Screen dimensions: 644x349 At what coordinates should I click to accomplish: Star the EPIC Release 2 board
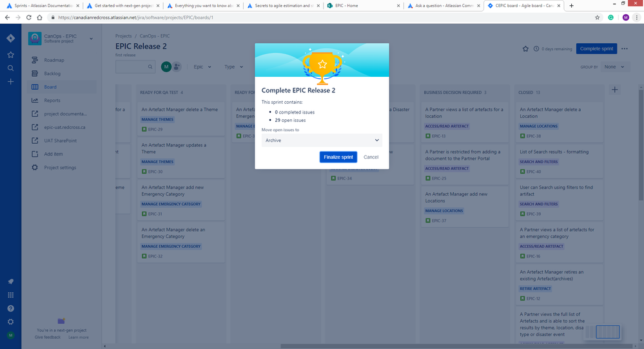point(525,48)
